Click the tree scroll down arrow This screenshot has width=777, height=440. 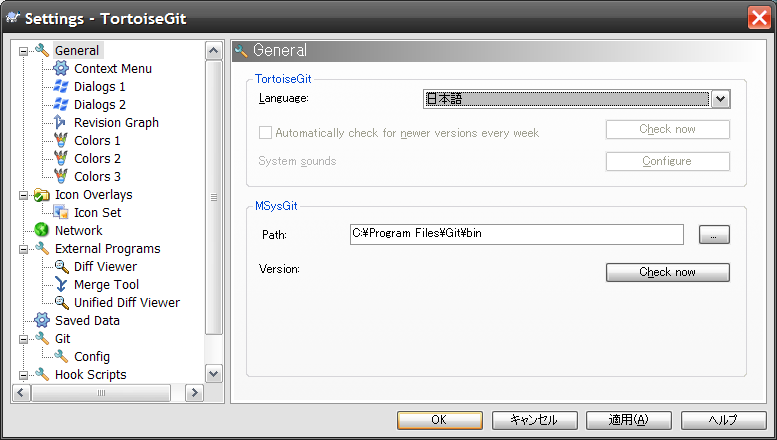click(x=214, y=374)
